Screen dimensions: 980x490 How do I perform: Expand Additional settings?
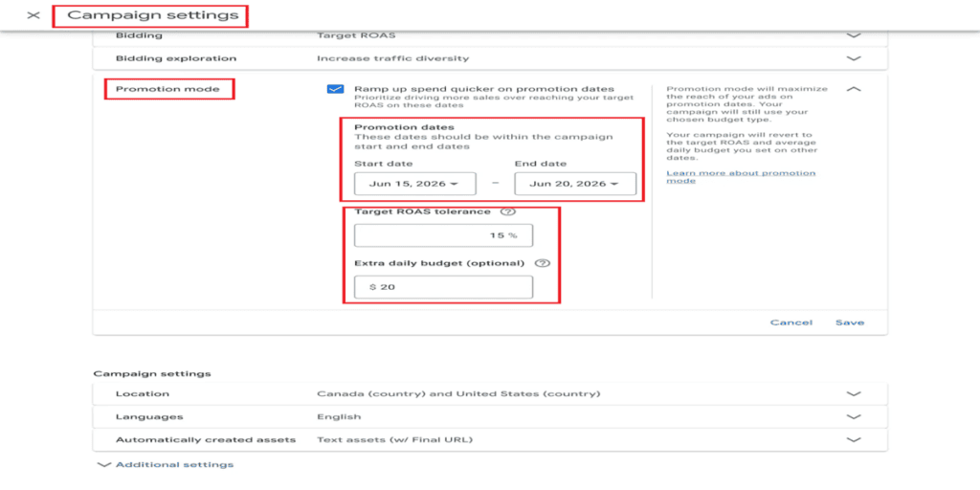[x=166, y=464]
